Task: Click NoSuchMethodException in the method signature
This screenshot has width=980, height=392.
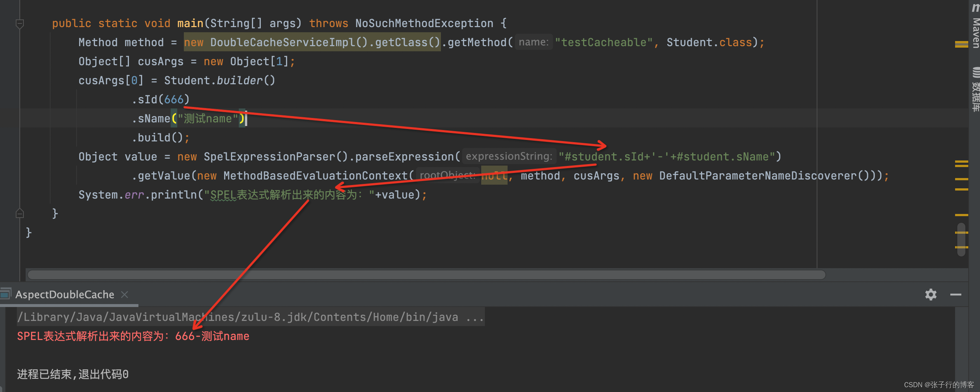Action: (x=424, y=23)
